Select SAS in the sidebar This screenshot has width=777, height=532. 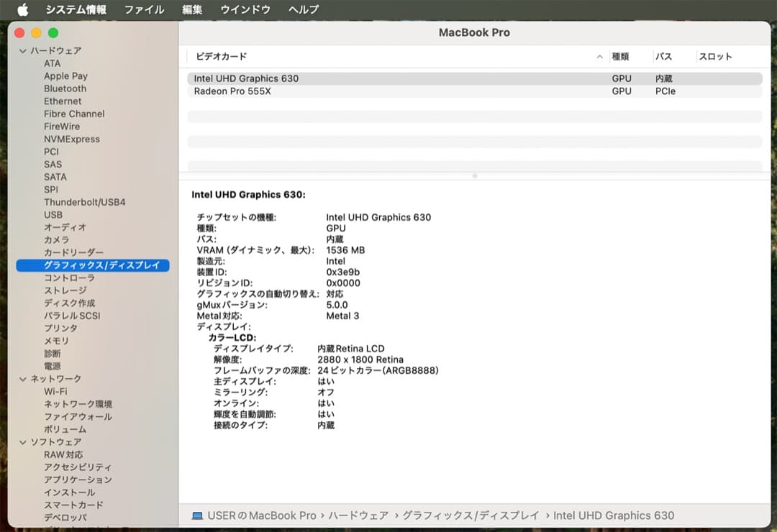tap(53, 165)
